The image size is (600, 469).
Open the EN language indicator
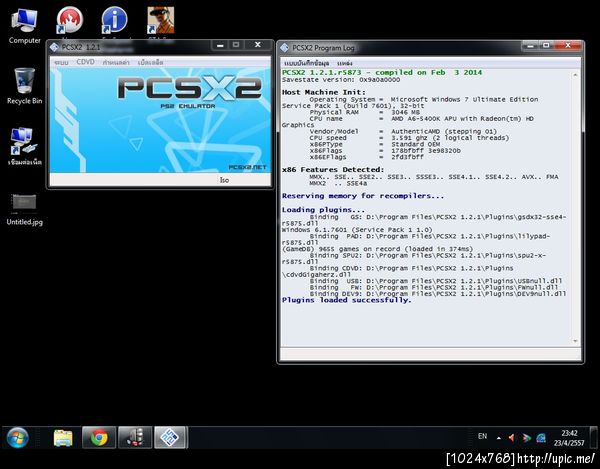(x=483, y=436)
